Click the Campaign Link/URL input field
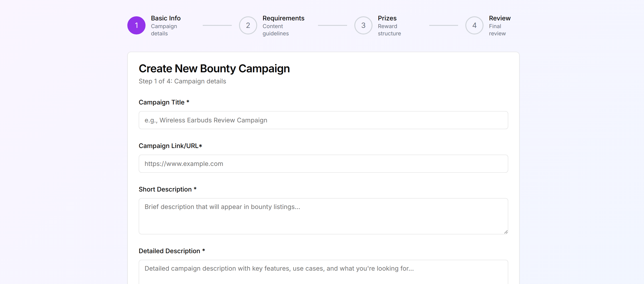This screenshot has height=284, width=644. 323,163
